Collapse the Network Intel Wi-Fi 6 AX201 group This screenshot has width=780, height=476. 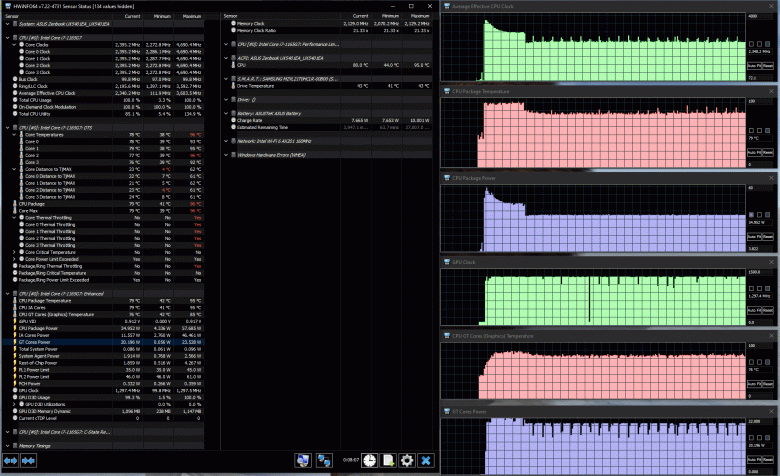point(226,141)
